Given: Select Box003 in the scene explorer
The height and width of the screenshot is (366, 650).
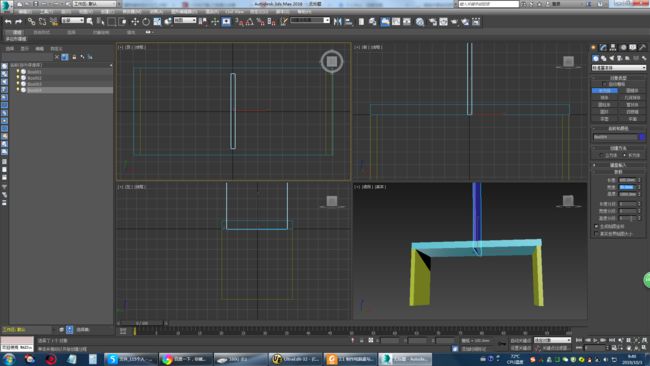Looking at the screenshot, I should (x=34, y=84).
